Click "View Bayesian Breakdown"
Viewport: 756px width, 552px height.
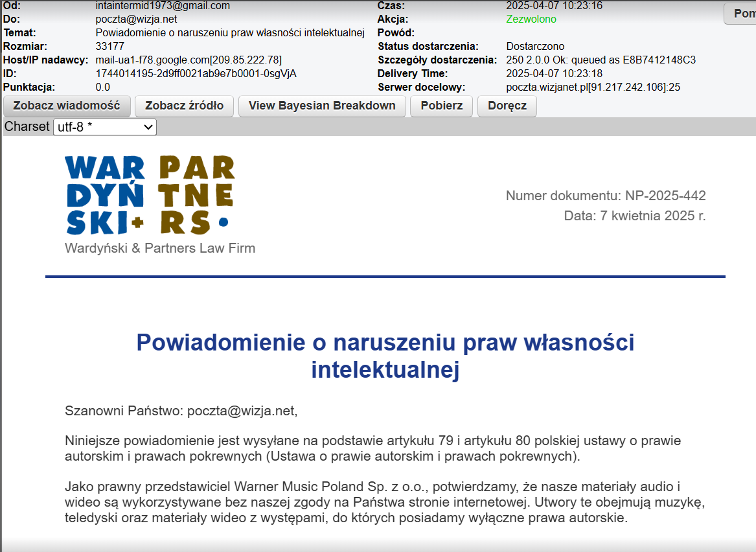click(322, 106)
